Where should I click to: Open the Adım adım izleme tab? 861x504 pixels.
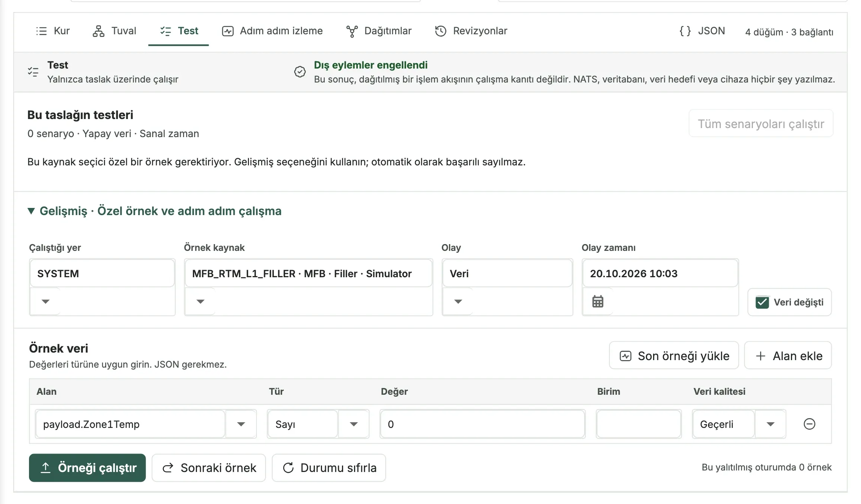click(x=272, y=31)
